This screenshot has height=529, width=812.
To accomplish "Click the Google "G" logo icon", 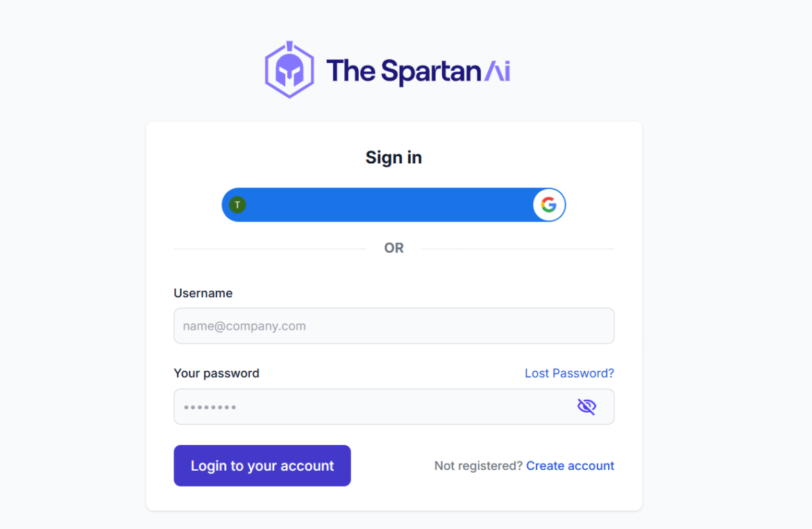I will click(549, 205).
